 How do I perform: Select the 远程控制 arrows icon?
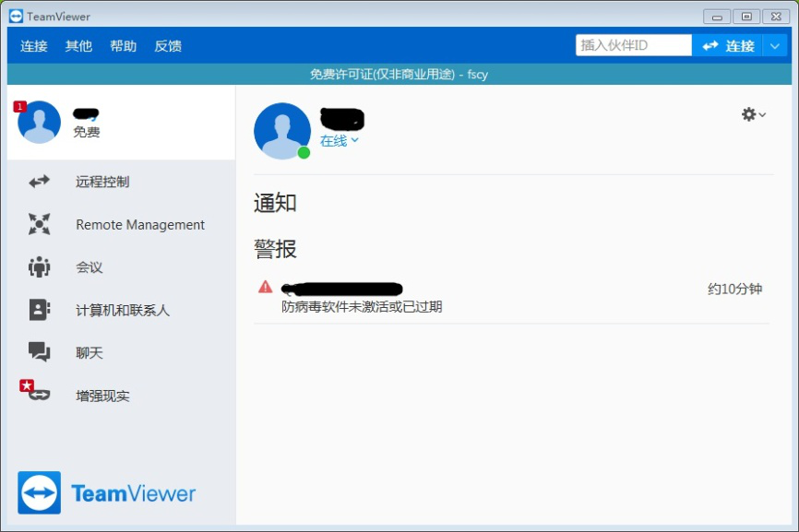click(x=40, y=182)
